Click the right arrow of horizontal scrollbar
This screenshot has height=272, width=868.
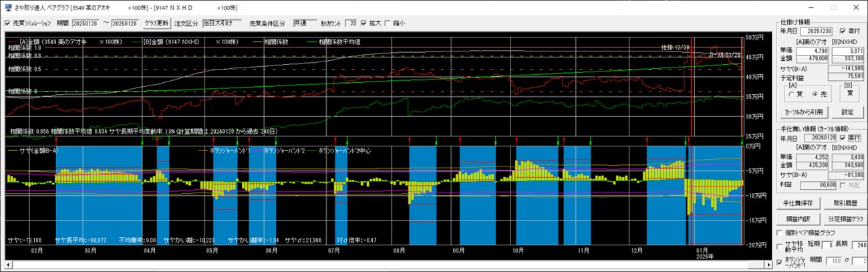pos(768,267)
